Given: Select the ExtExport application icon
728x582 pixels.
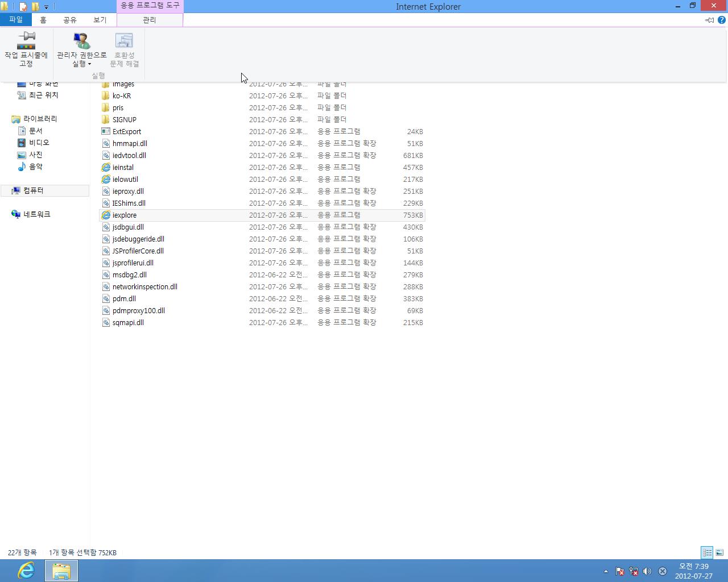Looking at the screenshot, I should point(106,131).
